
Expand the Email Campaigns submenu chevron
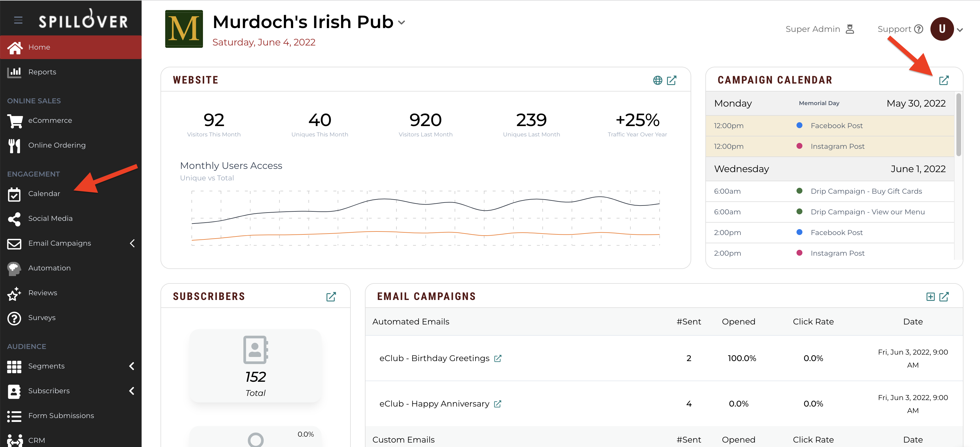tap(132, 243)
